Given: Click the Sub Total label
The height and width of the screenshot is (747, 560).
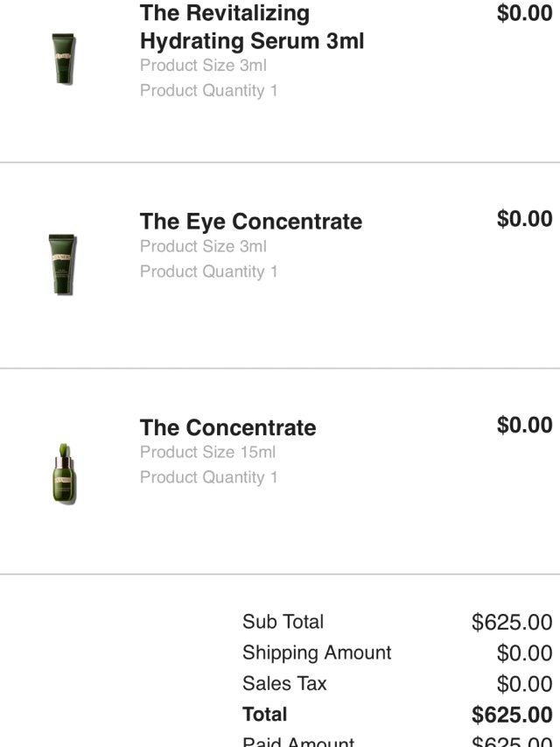Looking at the screenshot, I should (x=283, y=622).
